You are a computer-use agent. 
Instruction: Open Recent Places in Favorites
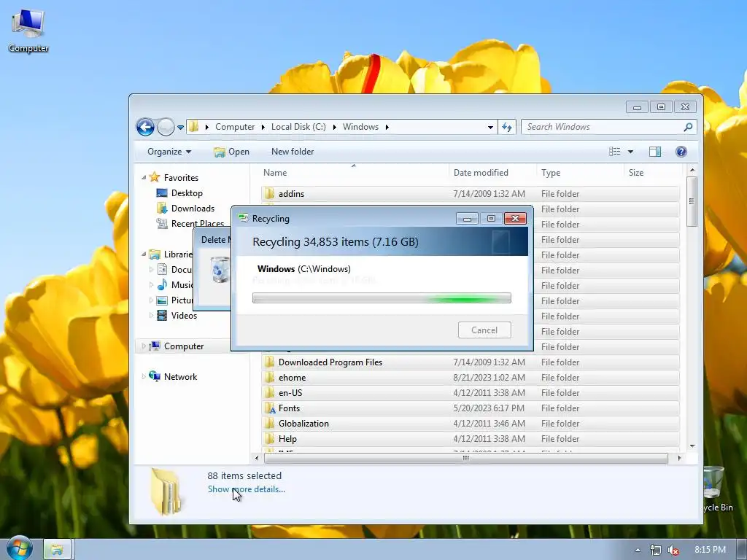point(197,223)
